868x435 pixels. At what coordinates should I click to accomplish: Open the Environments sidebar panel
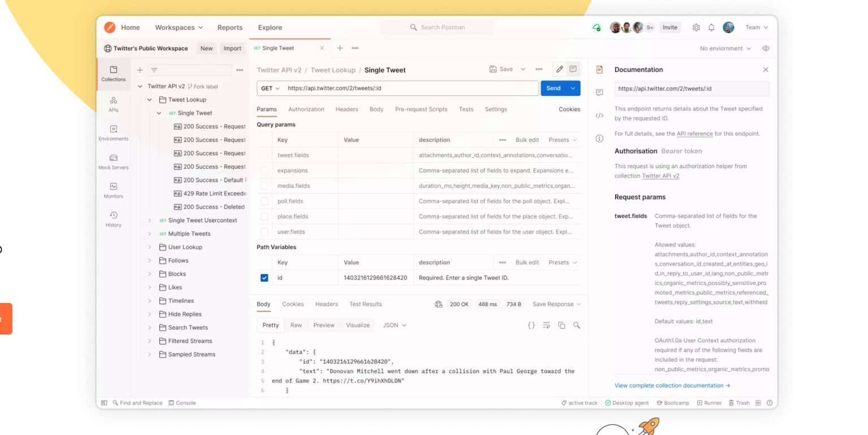click(x=114, y=133)
